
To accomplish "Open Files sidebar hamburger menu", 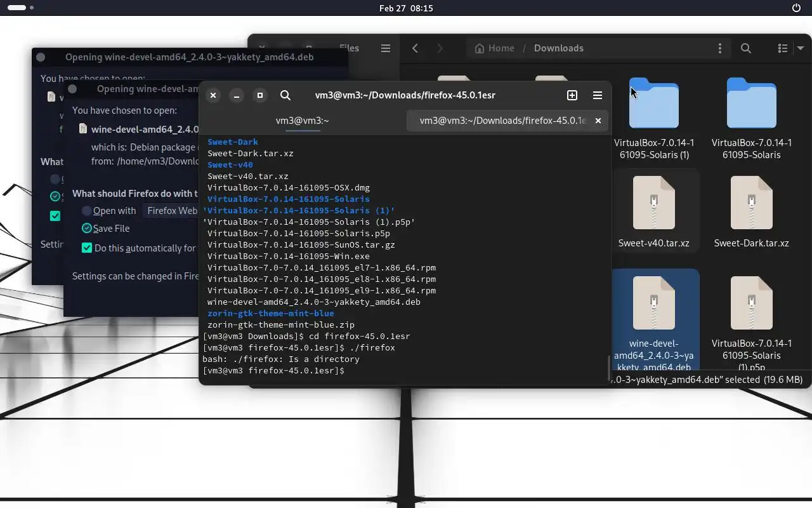I will 385,48.
